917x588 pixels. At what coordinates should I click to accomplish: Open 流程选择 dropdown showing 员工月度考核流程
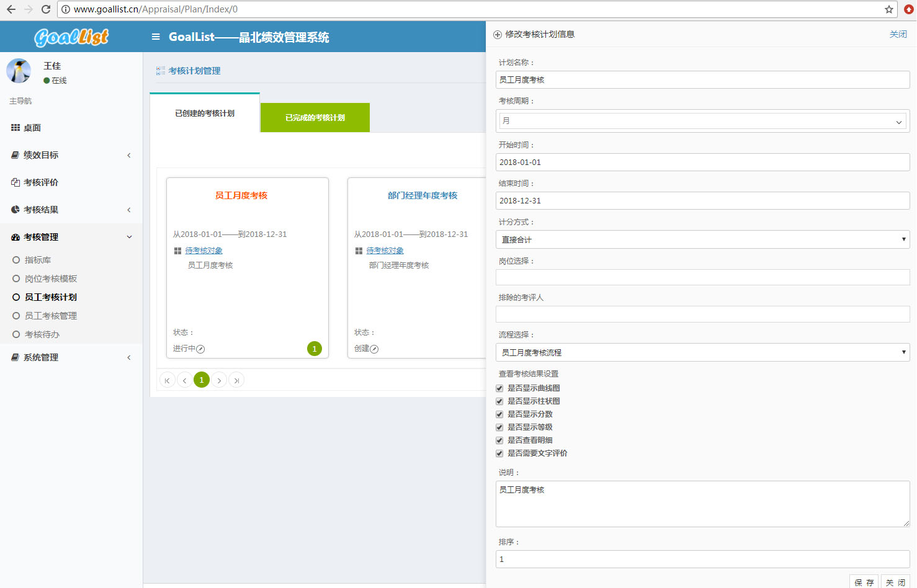(703, 352)
